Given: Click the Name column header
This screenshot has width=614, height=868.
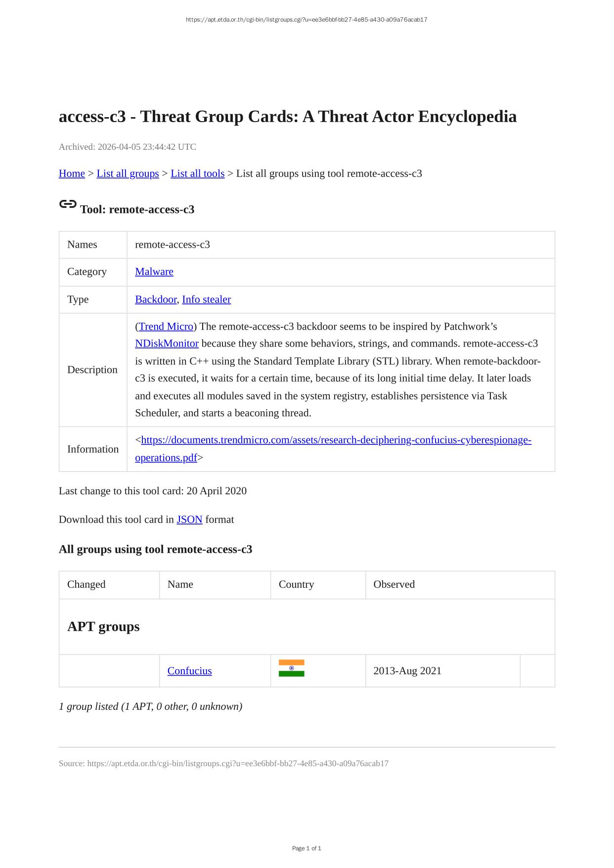Looking at the screenshot, I should tap(180, 584).
